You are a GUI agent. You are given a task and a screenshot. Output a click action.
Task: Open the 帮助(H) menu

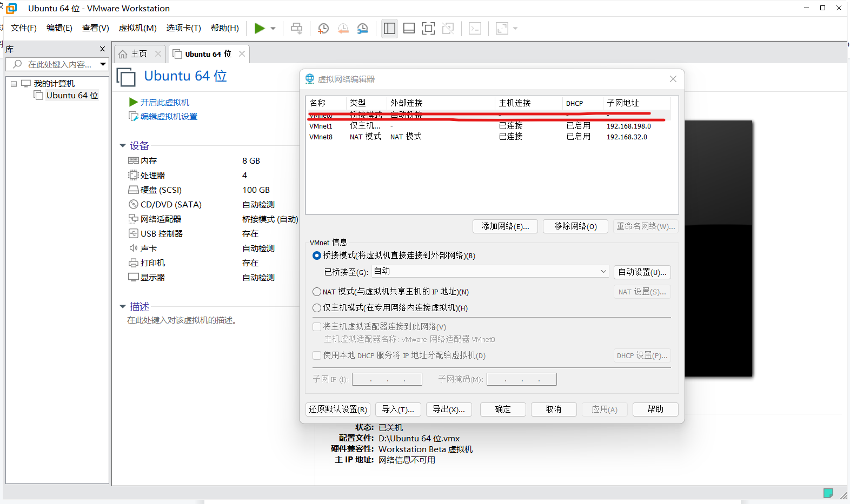[225, 28]
